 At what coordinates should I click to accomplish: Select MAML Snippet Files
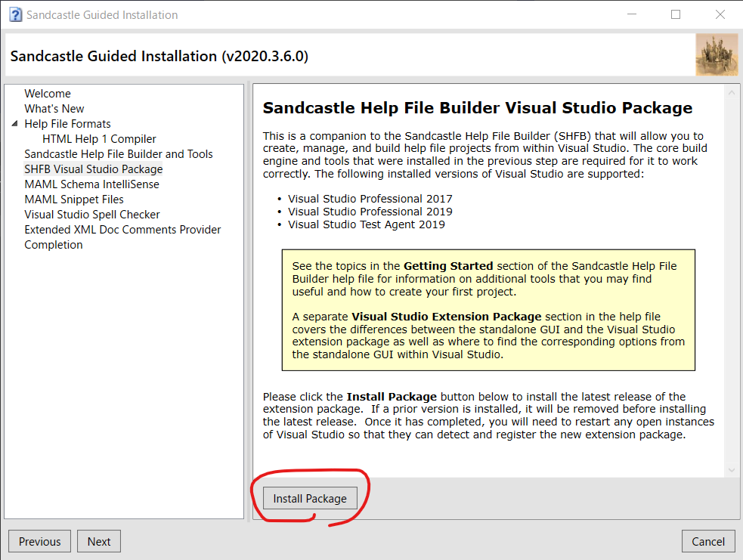(x=73, y=199)
